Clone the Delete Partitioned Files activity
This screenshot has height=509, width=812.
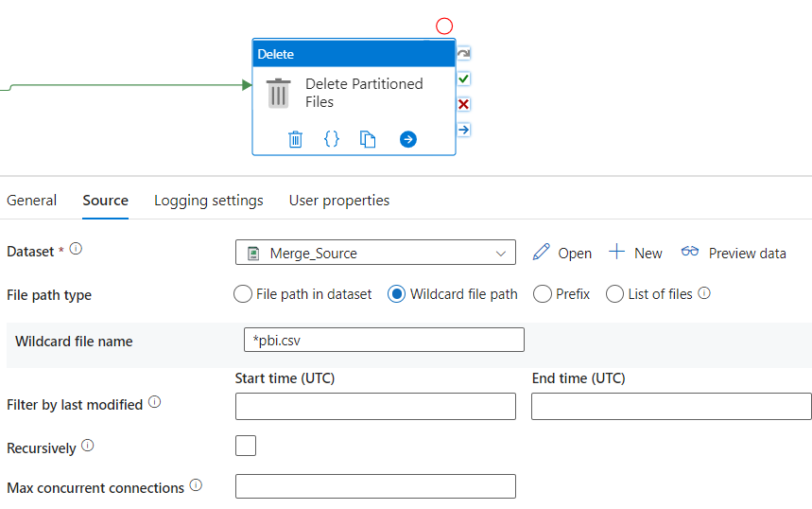click(368, 139)
